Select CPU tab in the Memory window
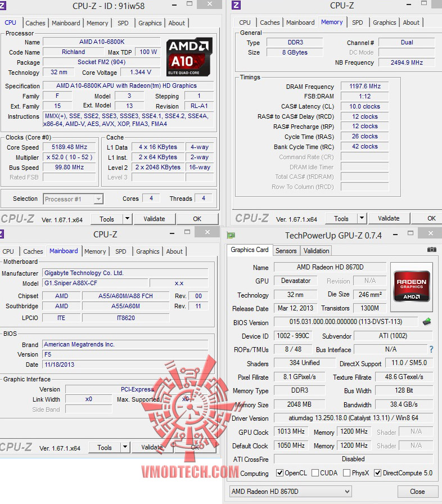Viewport: 442px width, 504px height. 245,22
